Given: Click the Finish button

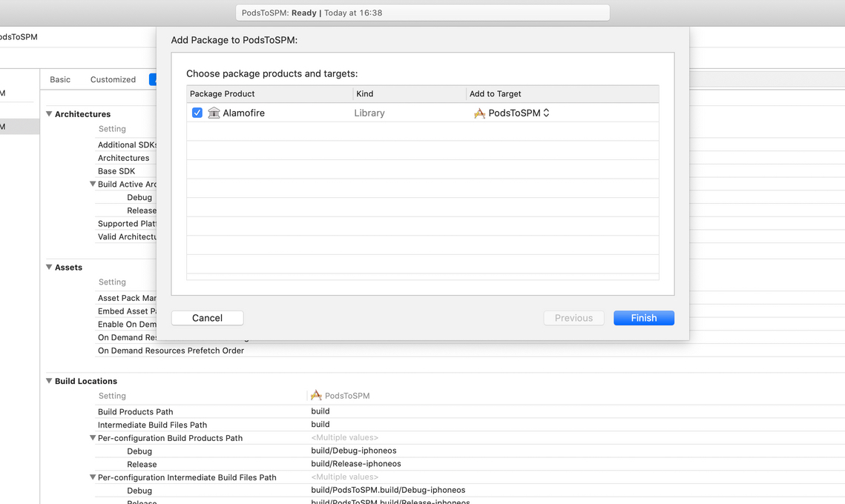Looking at the screenshot, I should [x=643, y=318].
